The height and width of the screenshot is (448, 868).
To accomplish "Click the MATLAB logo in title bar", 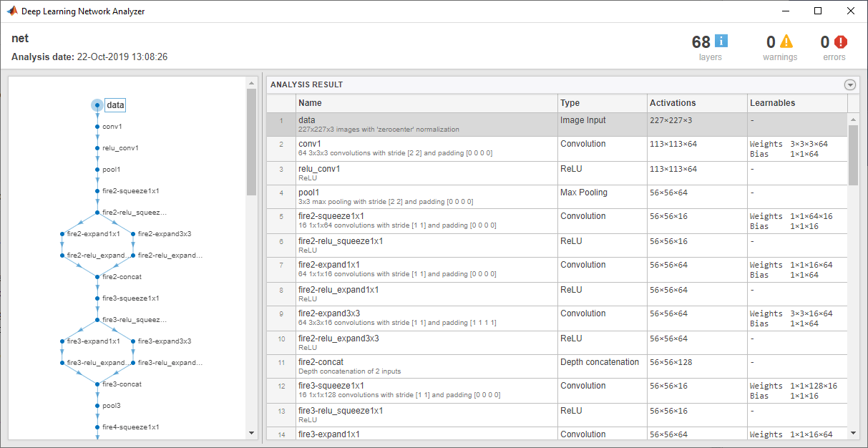I will click(12, 11).
